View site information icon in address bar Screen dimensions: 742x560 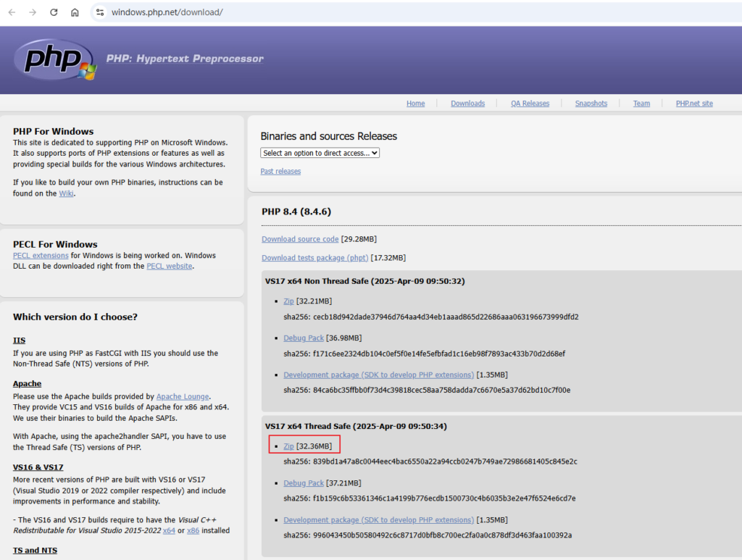click(x=100, y=12)
